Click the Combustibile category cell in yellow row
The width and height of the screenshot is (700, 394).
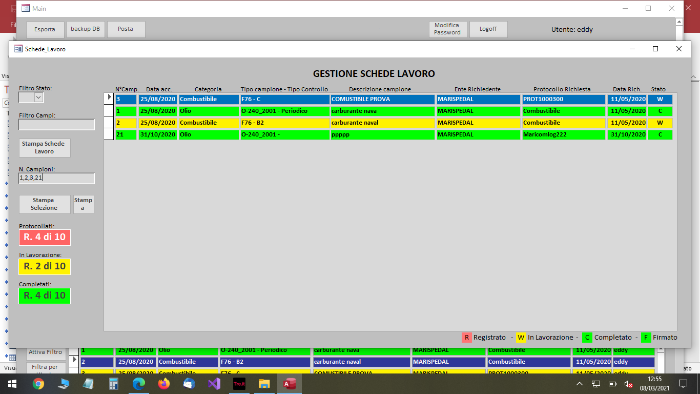(x=208, y=123)
